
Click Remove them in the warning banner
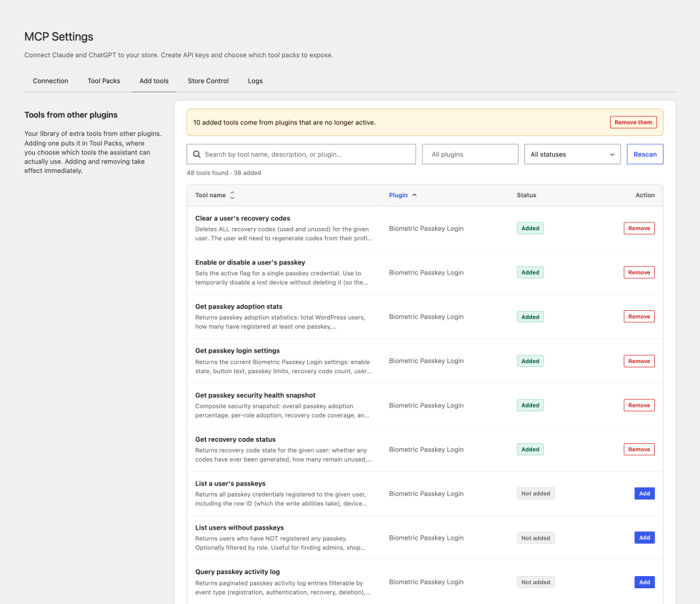[x=633, y=122]
